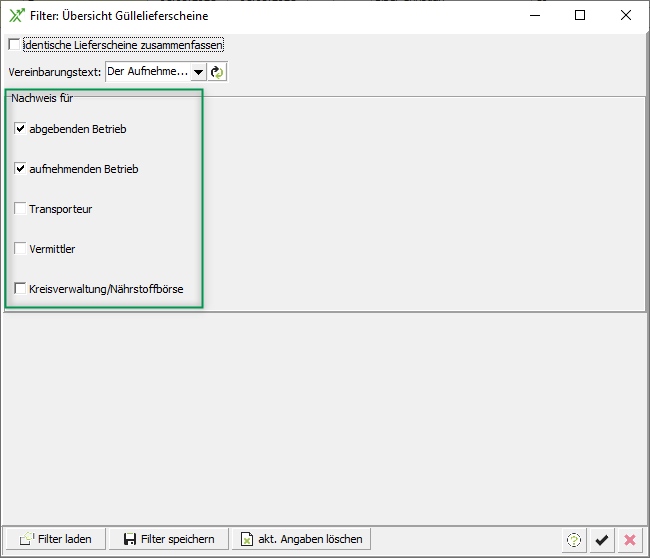
Task: Uncheck aufnehmenden Betrieb
Action: 20,169
